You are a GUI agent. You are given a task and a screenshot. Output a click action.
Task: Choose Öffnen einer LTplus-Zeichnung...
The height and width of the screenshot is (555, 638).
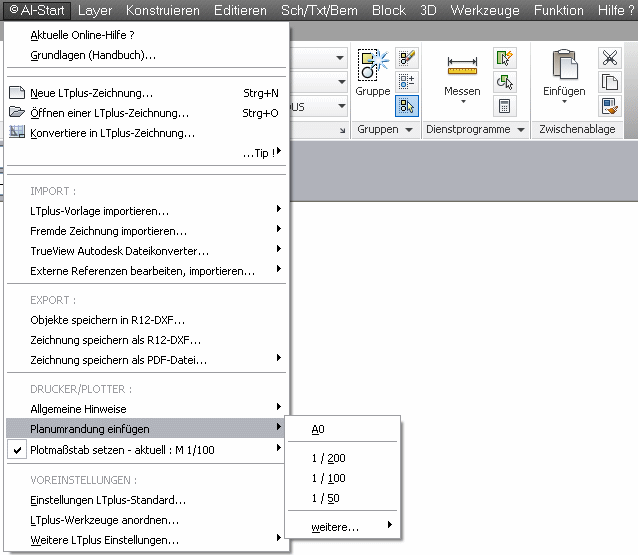pos(146,113)
